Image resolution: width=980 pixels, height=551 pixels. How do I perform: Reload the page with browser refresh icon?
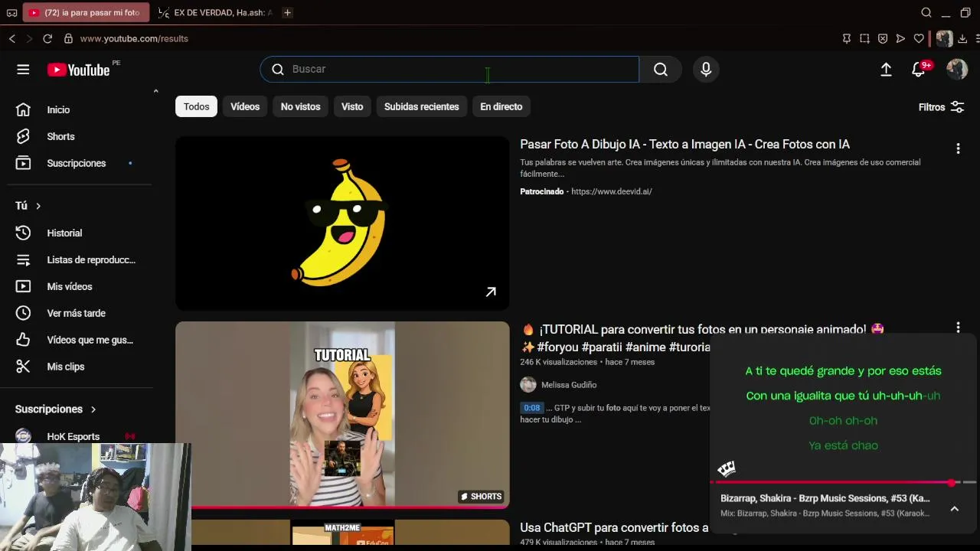(47, 38)
